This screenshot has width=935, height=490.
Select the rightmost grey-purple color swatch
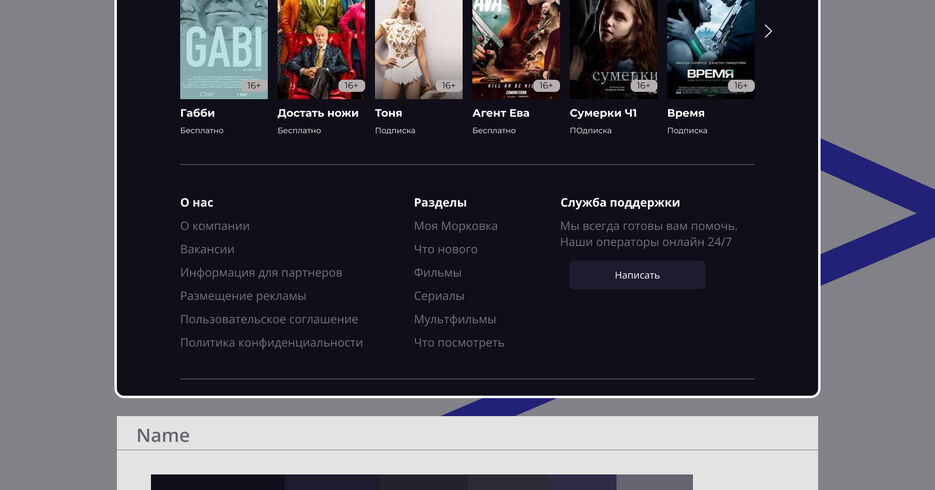pos(655,482)
